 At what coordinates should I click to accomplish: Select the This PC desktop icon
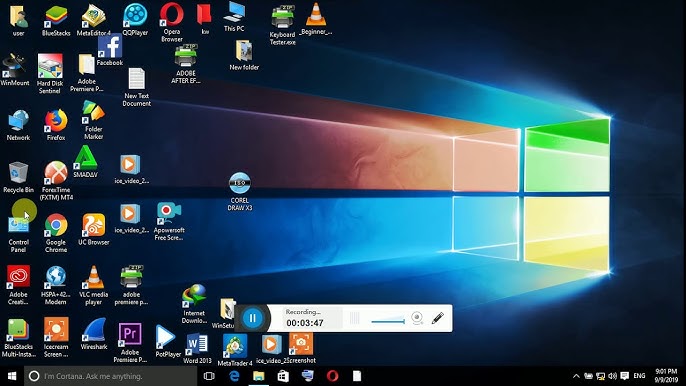(234, 17)
